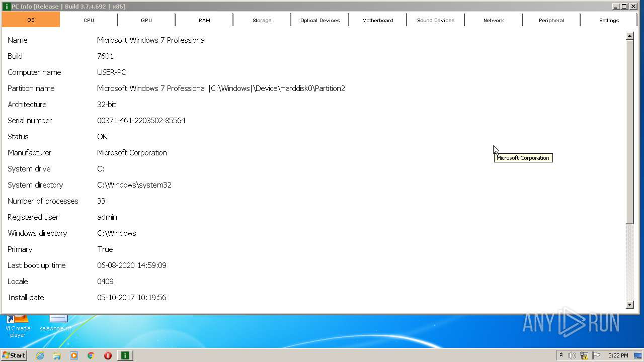Click the Number of processes value '33'
Image resolution: width=644 pixels, height=362 pixels.
101,201
